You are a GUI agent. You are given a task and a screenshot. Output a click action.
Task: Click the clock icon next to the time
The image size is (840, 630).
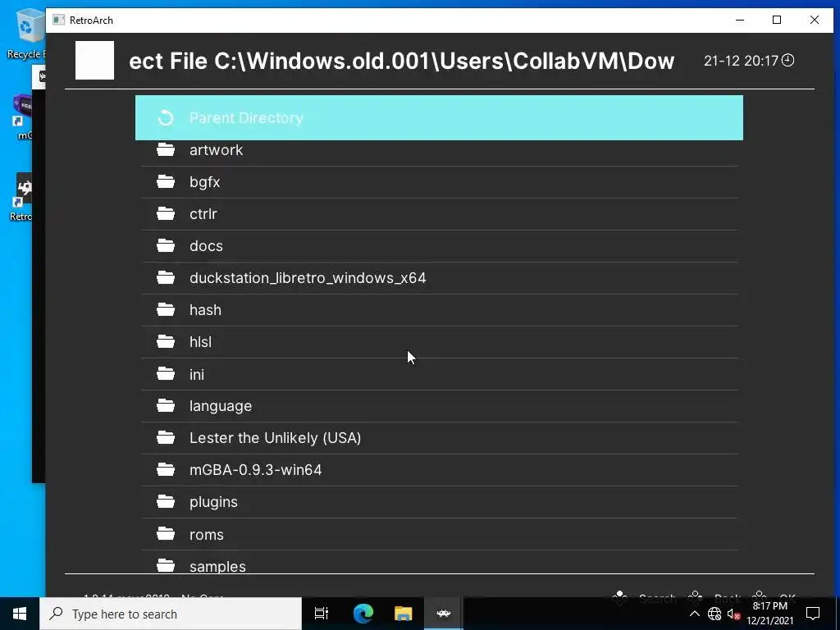(x=787, y=61)
